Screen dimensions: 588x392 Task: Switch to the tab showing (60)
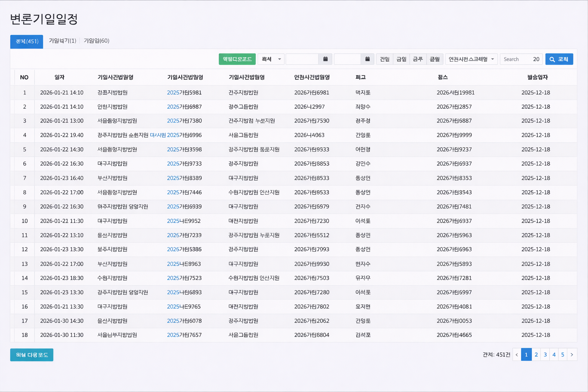coord(96,41)
